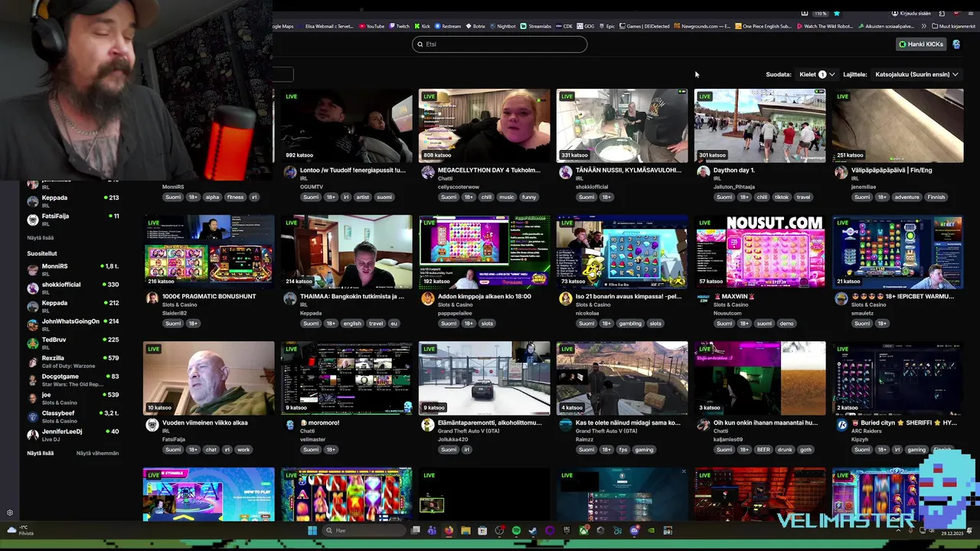Open the GOG bookmark
The width and height of the screenshot is (980, 551).
[585, 26]
